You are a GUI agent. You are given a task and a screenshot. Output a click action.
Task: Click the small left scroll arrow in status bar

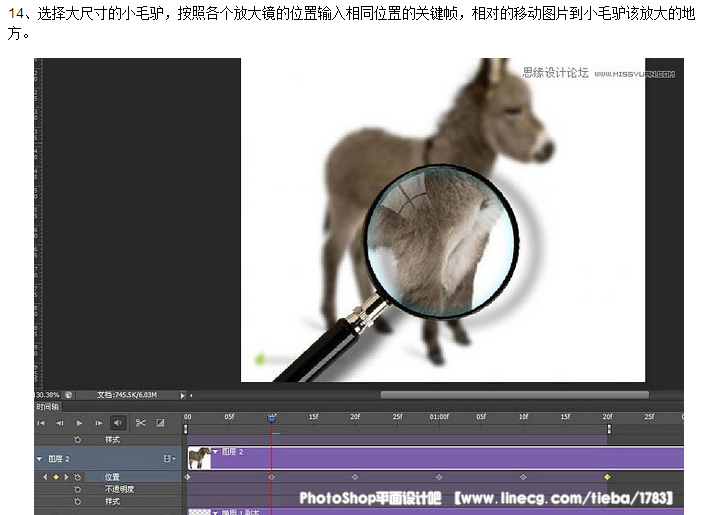[x=191, y=396]
